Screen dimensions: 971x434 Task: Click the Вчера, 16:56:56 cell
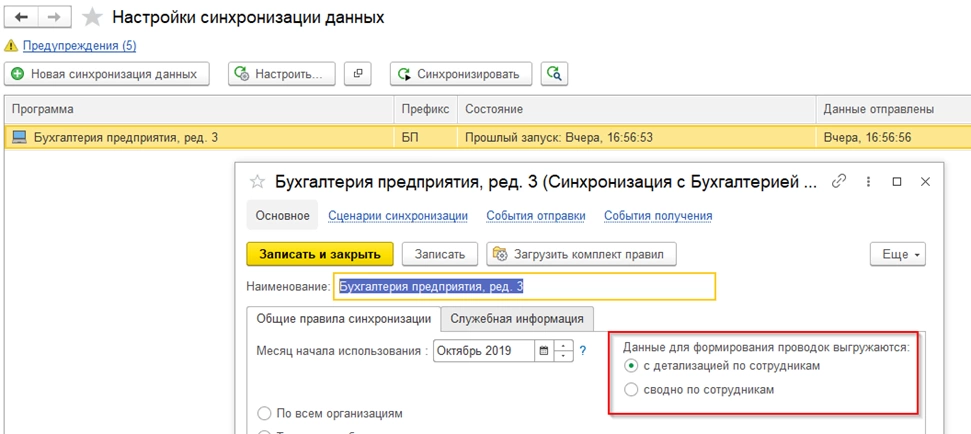click(894, 137)
